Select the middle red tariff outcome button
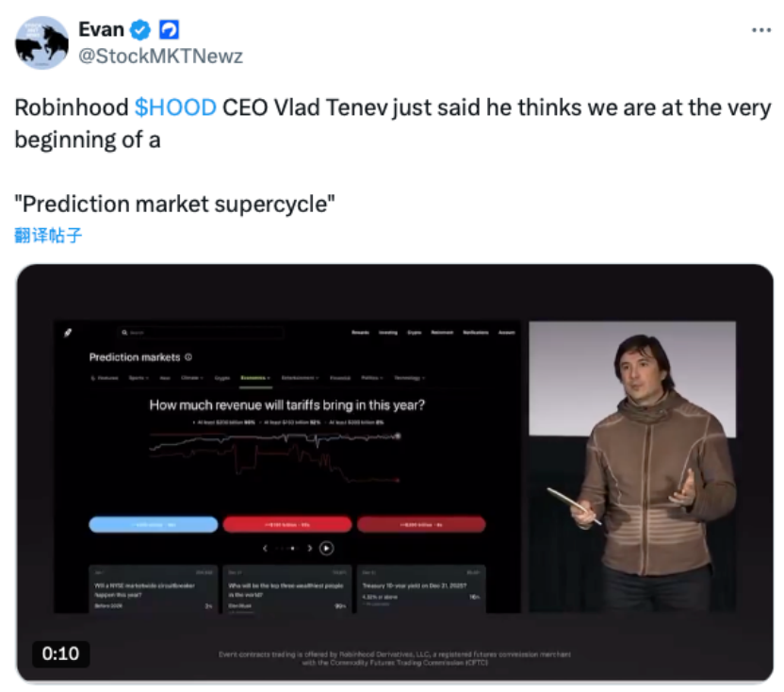 [287, 524]
